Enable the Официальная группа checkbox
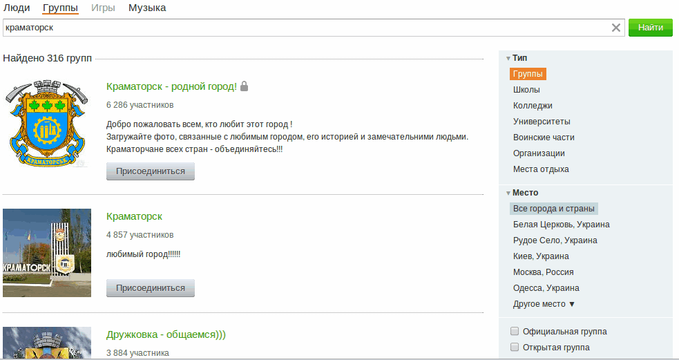This screenshot has height=360, width=679. point(514,331)
